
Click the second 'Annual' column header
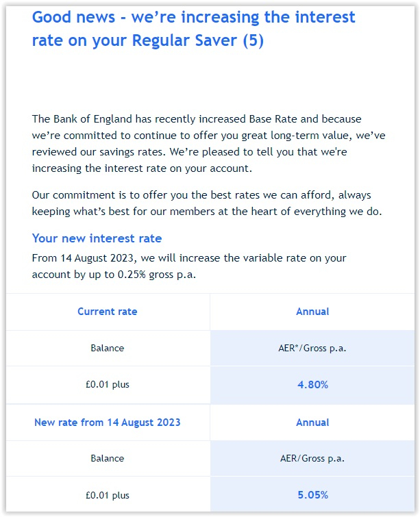click(x=312, y=423)
